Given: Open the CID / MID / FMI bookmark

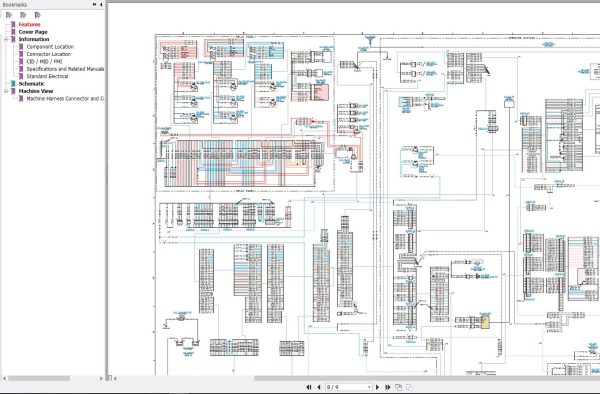Looking at the screenshot, I should point(44,62).
